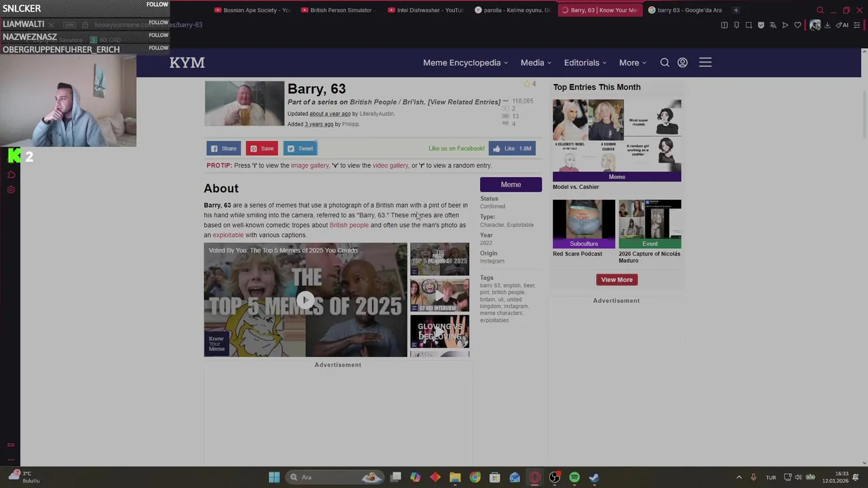Screen dimensions: 868x488
Task: Open Red Scare Podcast thumbnail
Action: 584,224
